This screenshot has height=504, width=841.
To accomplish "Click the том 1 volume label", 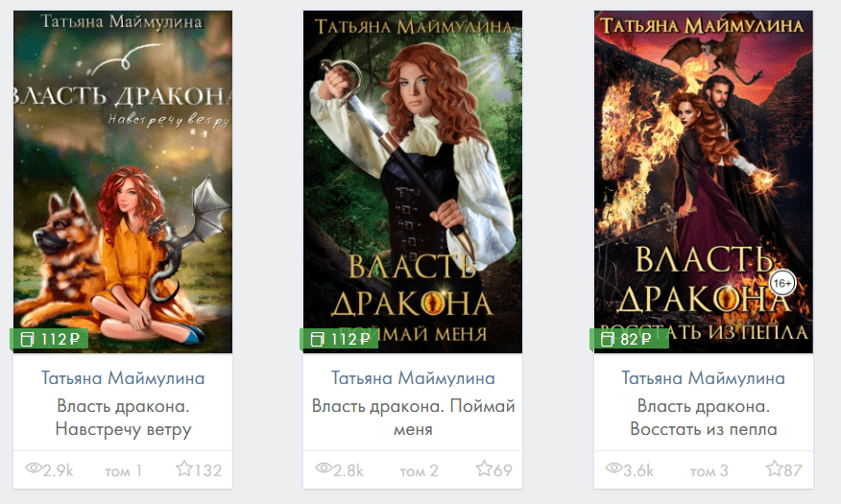I will point(123,470).
